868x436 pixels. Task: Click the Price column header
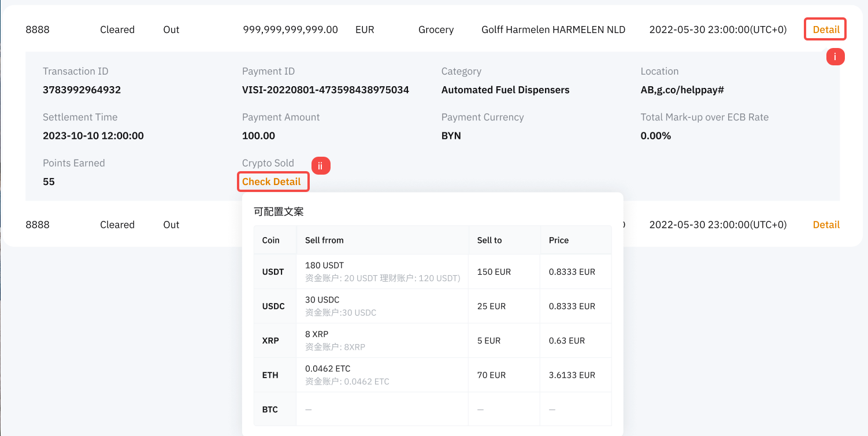point(558,240)
